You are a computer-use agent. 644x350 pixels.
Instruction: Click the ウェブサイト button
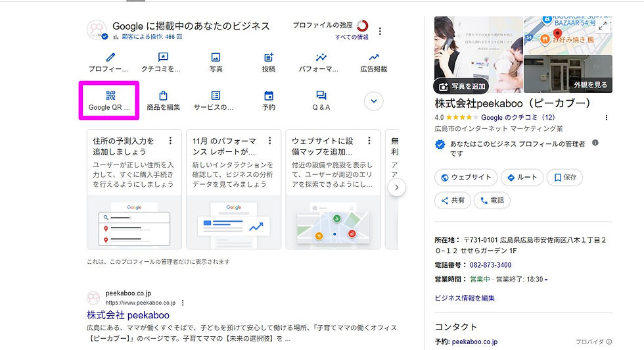click(x=466, y=177)
